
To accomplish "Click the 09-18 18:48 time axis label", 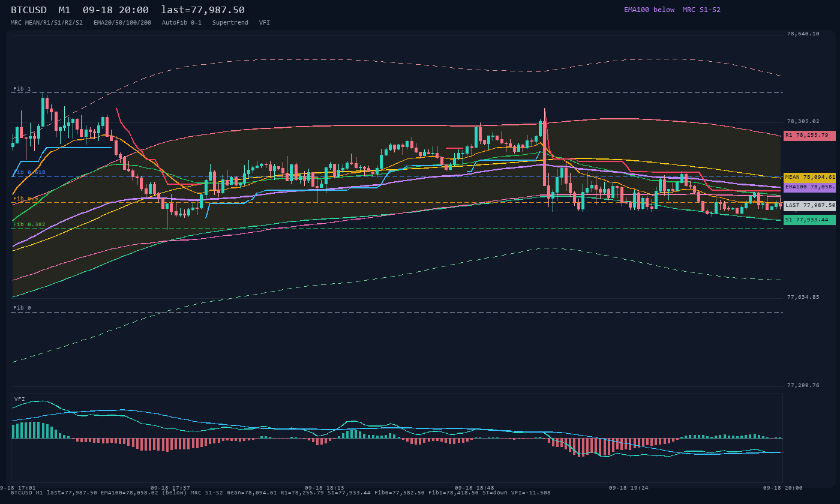I will click(475, 488).
